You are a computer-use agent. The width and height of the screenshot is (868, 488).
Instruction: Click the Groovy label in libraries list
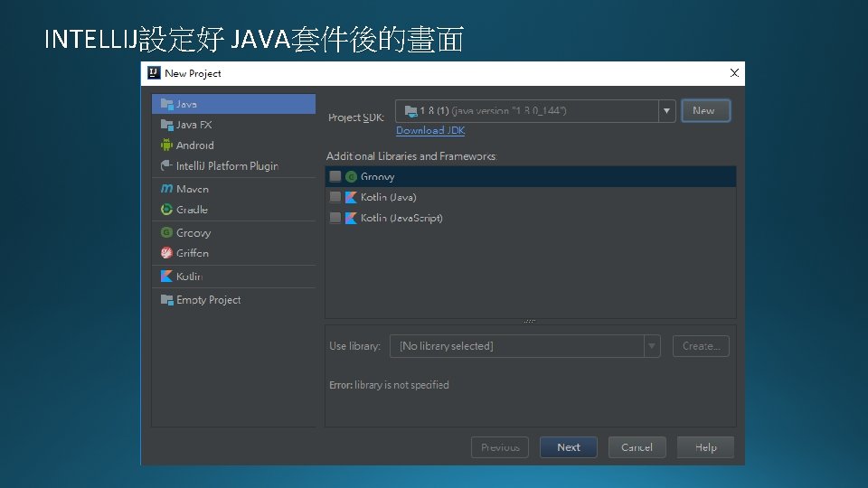coord(378,176)
